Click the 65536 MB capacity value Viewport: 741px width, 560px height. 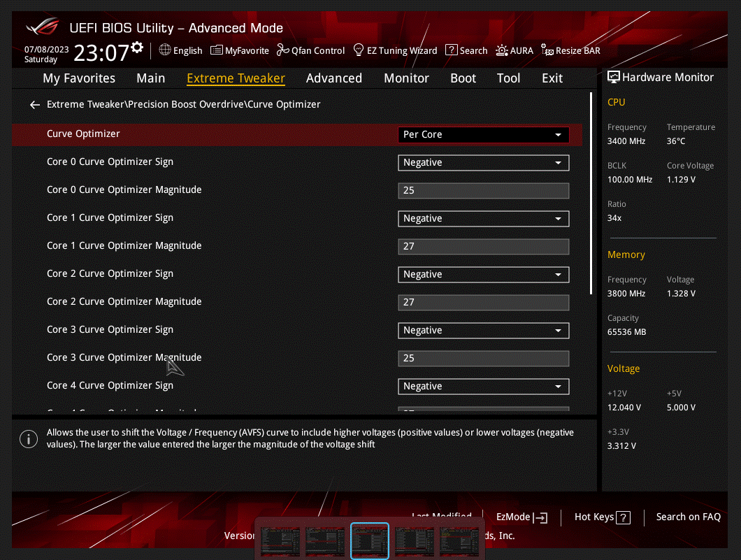626,332
